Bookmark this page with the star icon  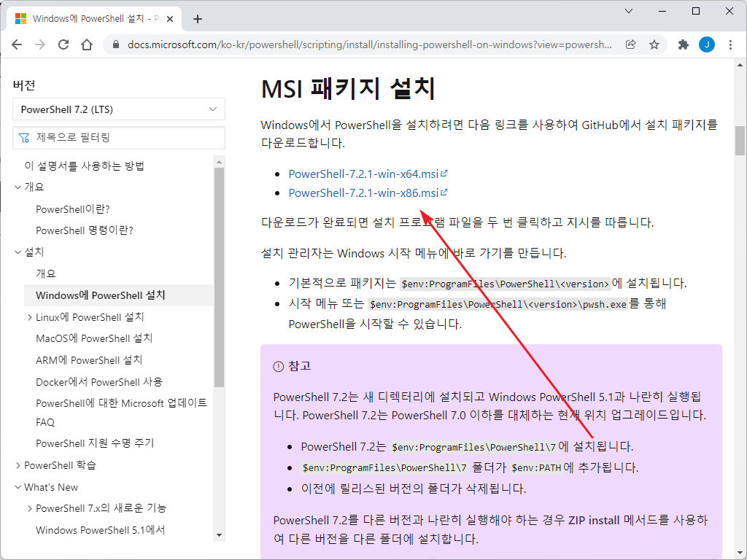pos(654,44)
